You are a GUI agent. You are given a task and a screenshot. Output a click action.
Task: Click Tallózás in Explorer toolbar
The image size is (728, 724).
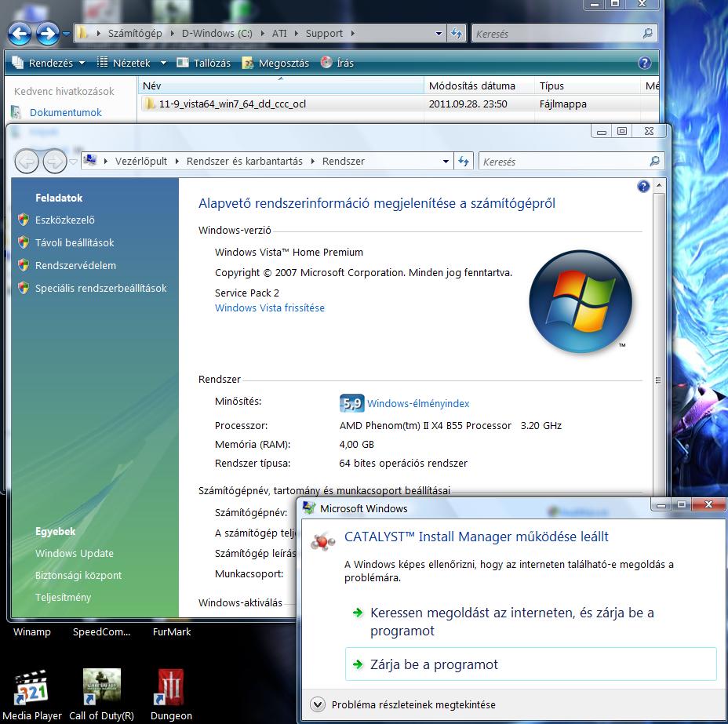point(203,63)
